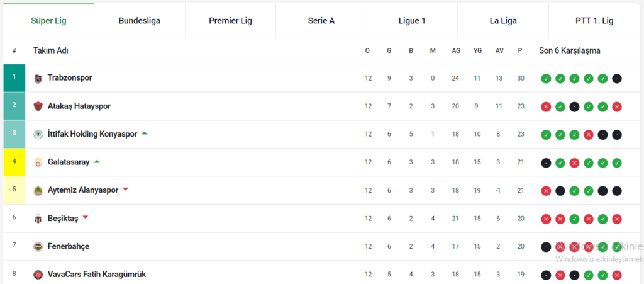This screenshot has width=644, height=284.
Task: Click Galatasaray's first black draw indicator
Action: (x=546, y=163)
